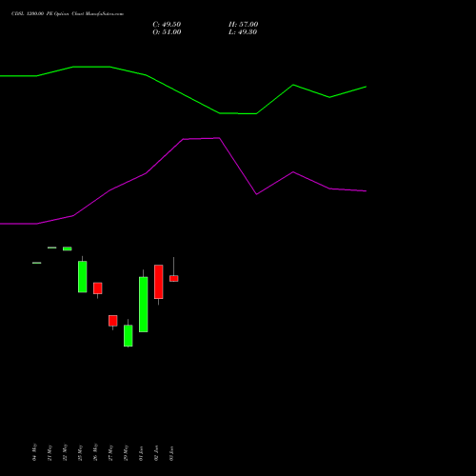Click the red candle above 26 May
This screenshot has height=476, width=476.
(98, 288)
